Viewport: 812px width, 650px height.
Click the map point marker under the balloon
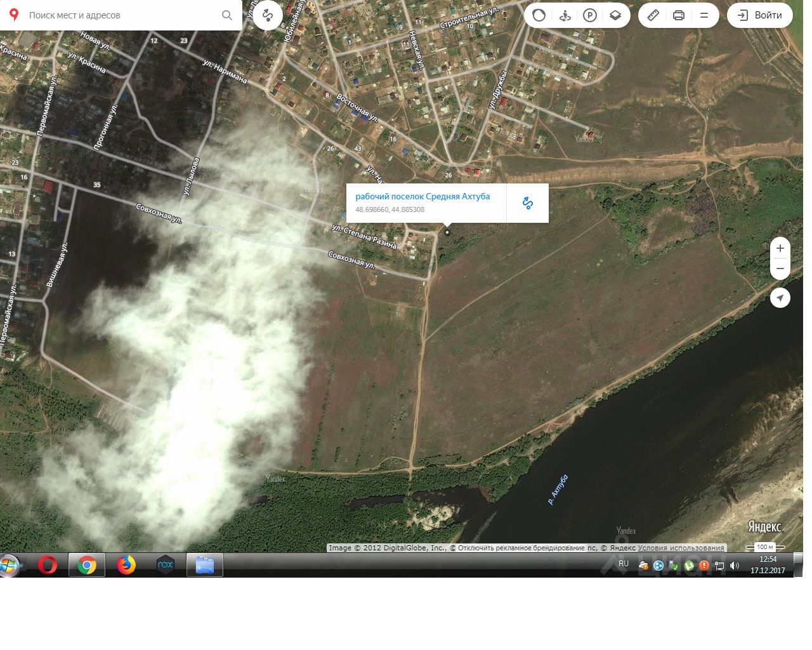point(447,232)
